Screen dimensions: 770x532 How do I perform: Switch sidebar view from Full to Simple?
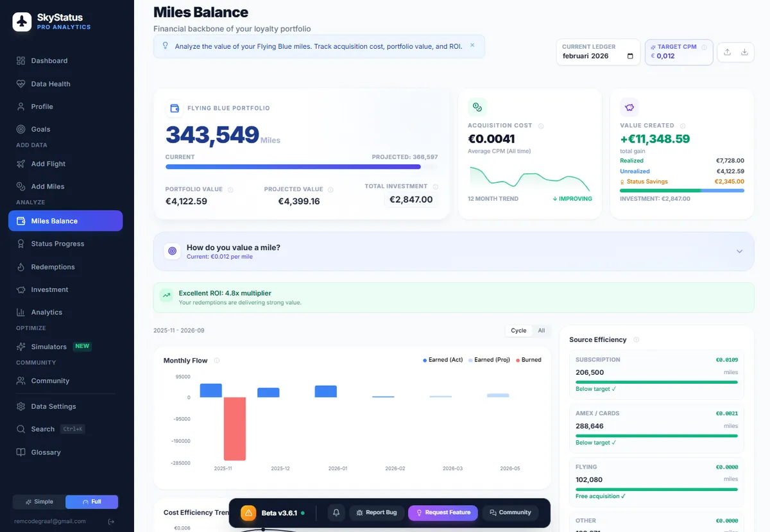point(39,501)
